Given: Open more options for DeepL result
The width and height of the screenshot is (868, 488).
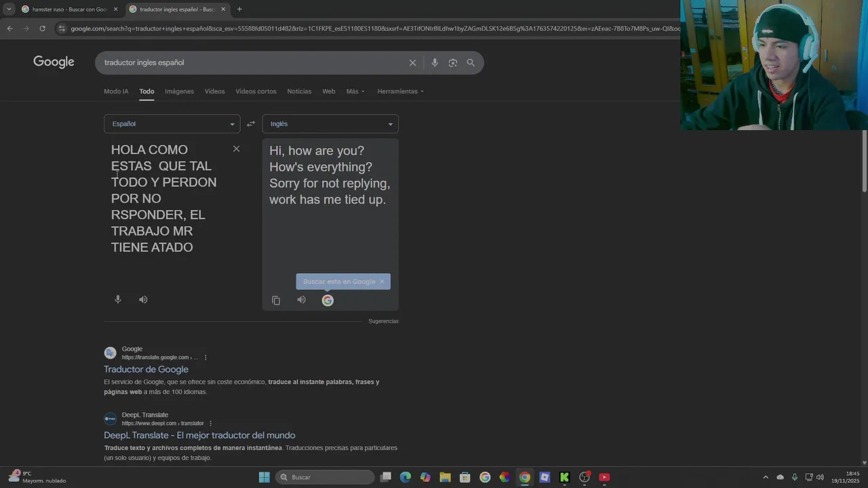Looking at the screenshot, I should coord(211,423).
